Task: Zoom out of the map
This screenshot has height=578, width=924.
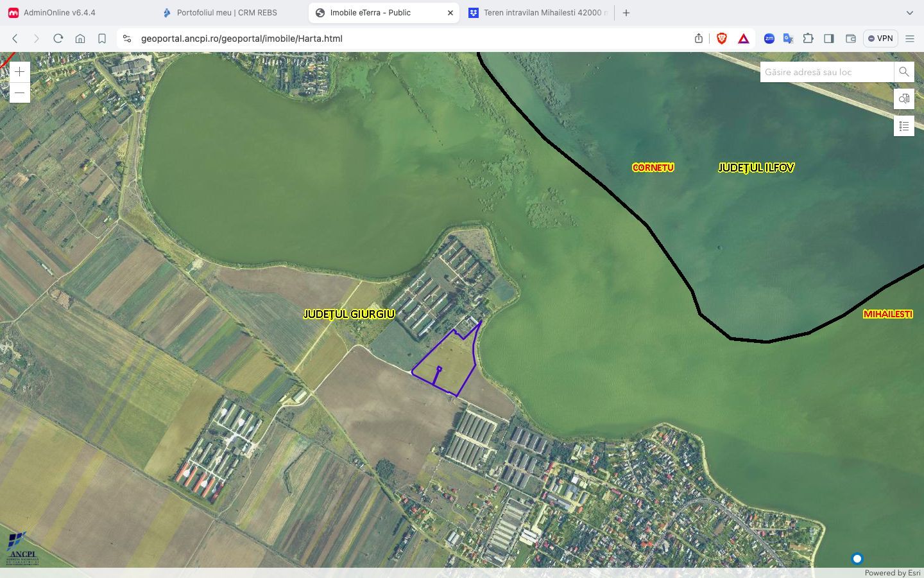Action: (x=20, y=93)
